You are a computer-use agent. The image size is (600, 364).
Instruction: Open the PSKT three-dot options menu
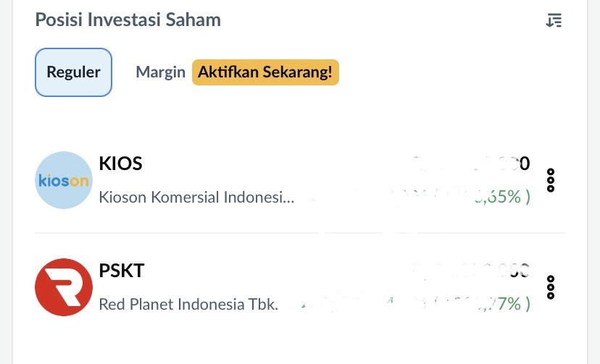551,287
